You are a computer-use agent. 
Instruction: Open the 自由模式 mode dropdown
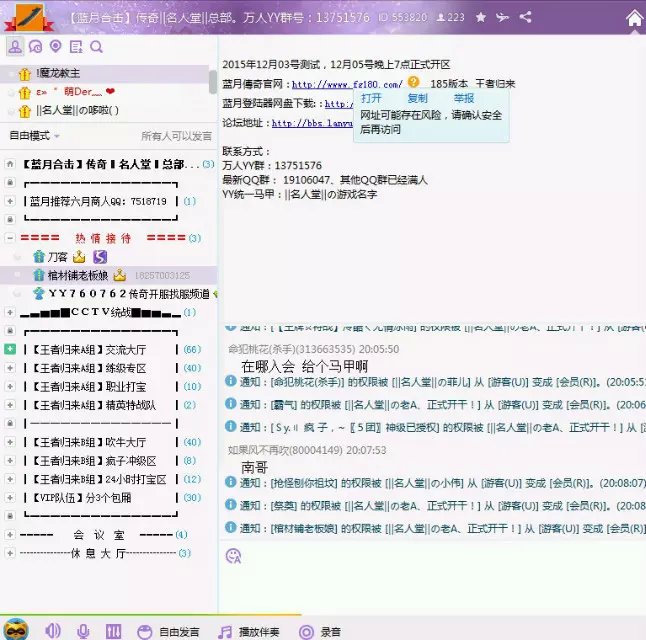point(33,135)
